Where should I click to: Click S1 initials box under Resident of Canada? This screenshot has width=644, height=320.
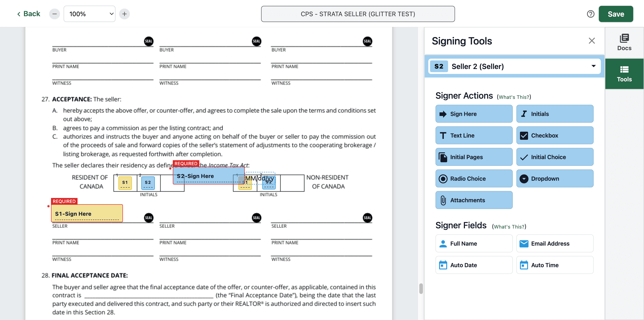pos(125,183)
